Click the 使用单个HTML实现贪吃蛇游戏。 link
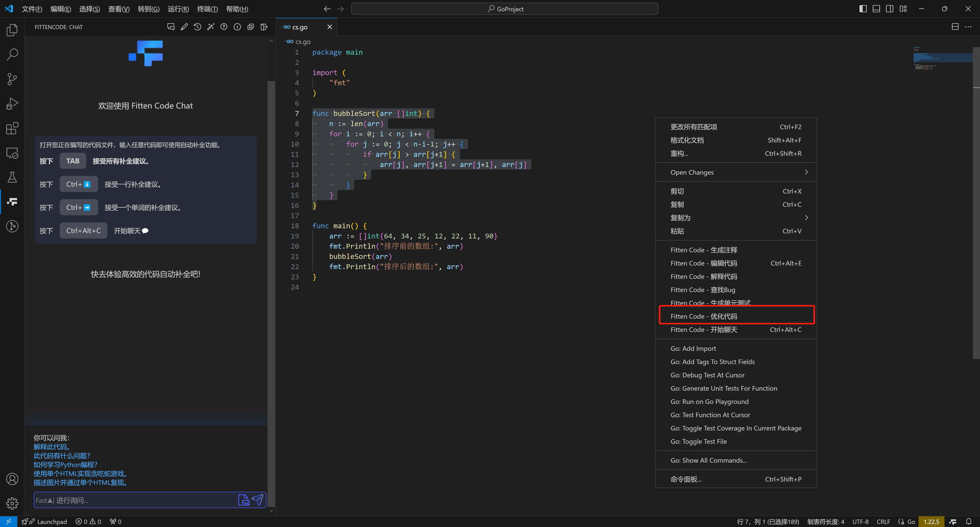 [81, 474]
